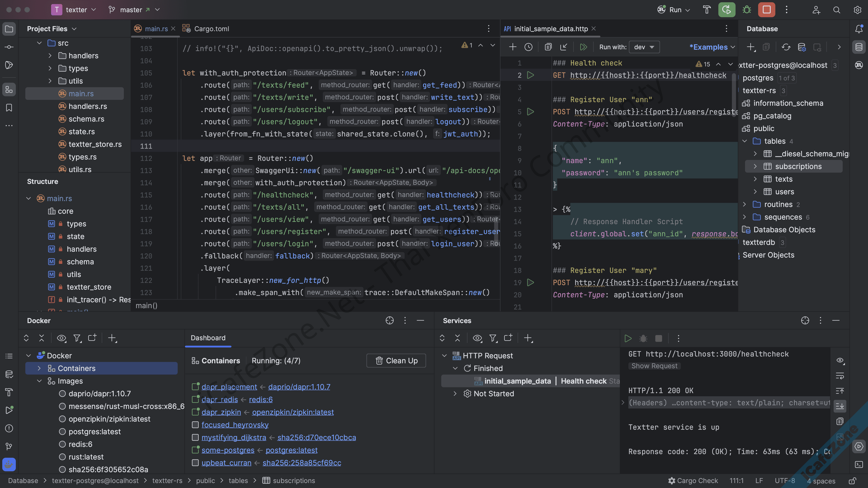Toggle the focused_heyrovsky container checkbox
The width and height of the screenshot is (868, 488).
point(195,425)
